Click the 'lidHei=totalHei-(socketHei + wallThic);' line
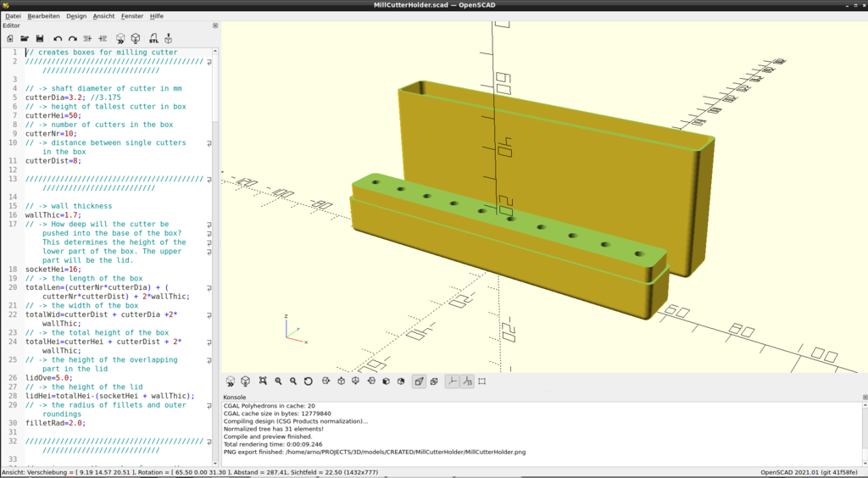 [x=109, y=396]
